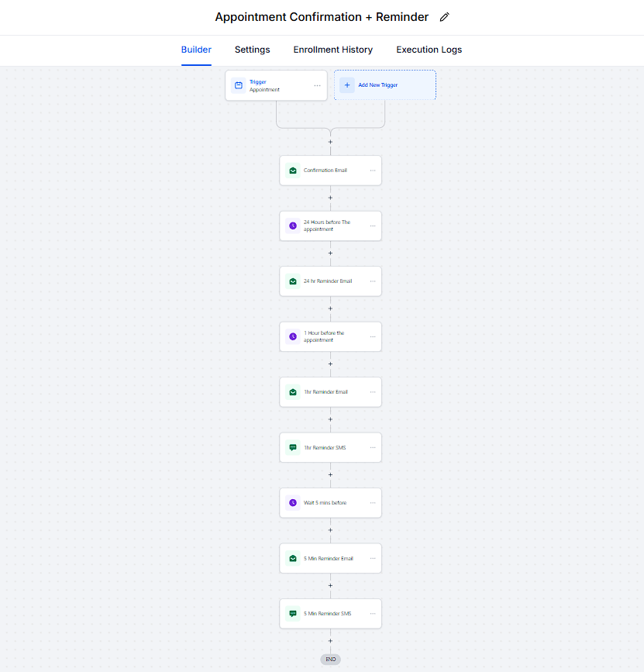Open the Enrollment History tab
Screen dimensions: 644x672
332,50
